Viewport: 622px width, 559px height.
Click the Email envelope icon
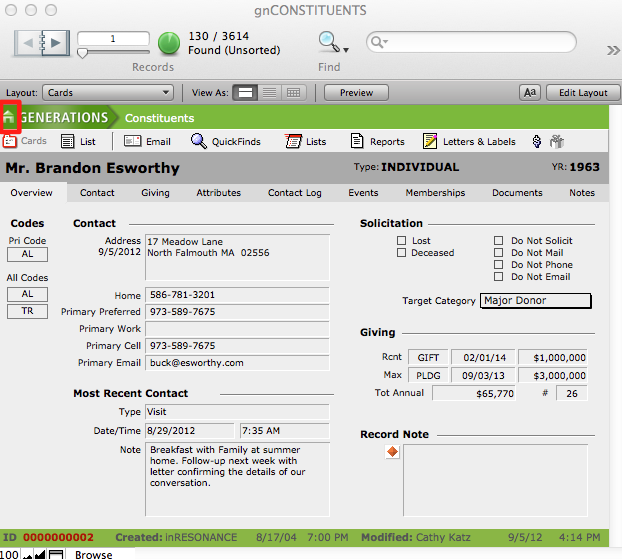[x=132, y=142]
